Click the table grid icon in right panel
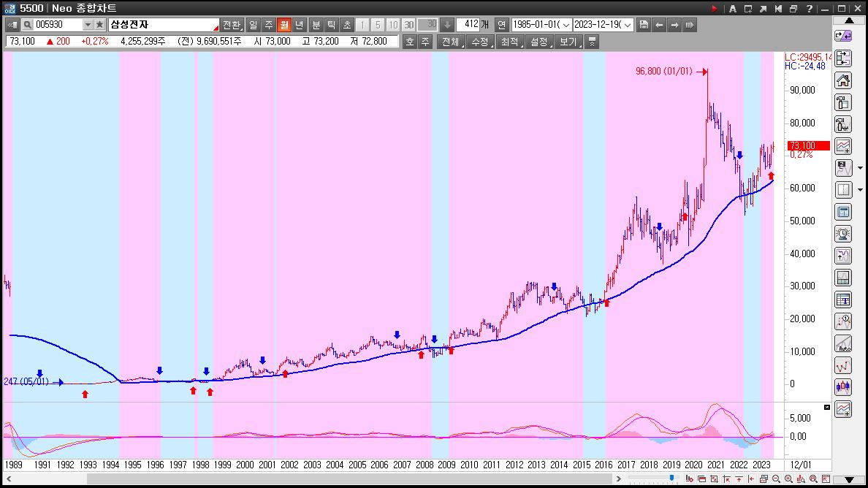 click(843, 300)
